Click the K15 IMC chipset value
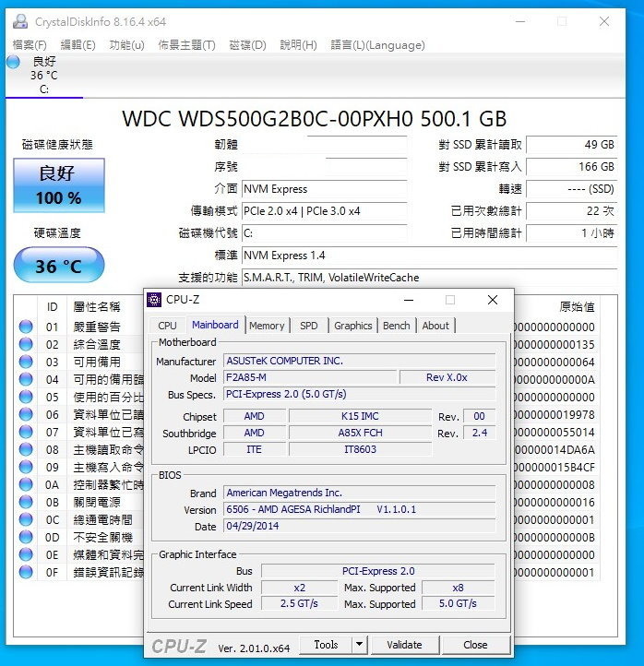Screen dimensions: 644x666 360,416
